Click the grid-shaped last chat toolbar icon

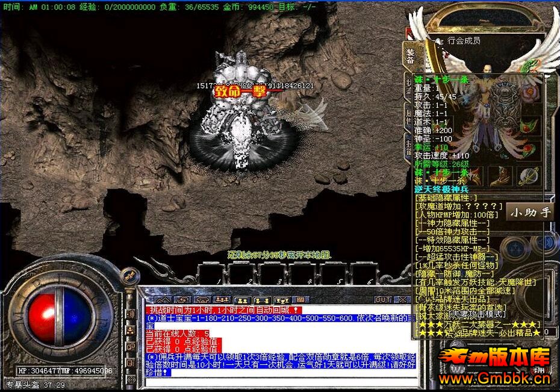300,299
